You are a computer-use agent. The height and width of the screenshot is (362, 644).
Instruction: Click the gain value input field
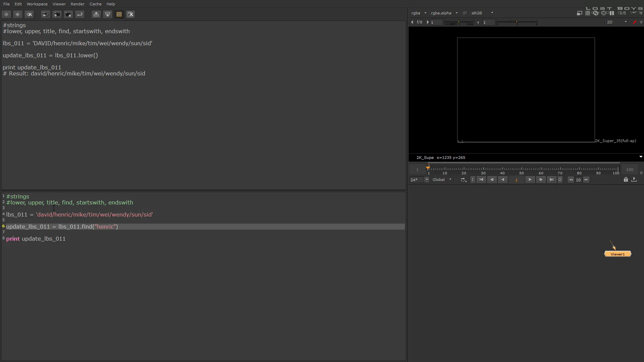click(x=436, y=22)
